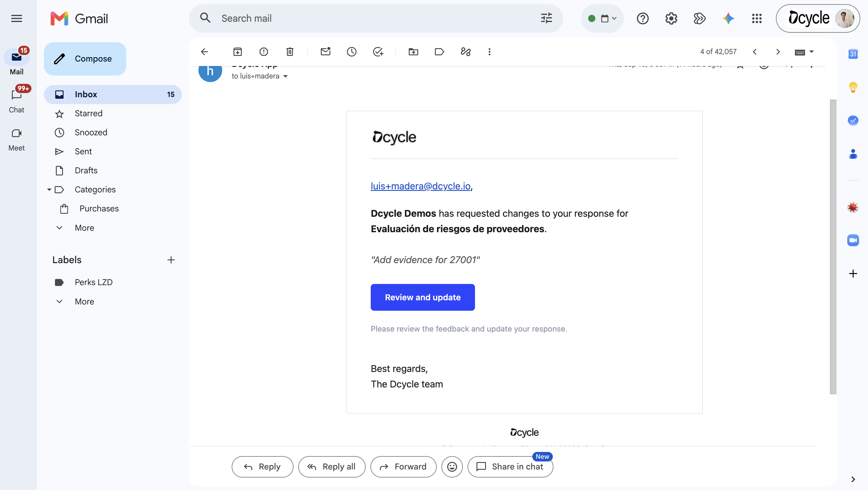Viewport: 868px width, 490px height.
Task: Open Settings gear
Action: click(x=671, y=18)
